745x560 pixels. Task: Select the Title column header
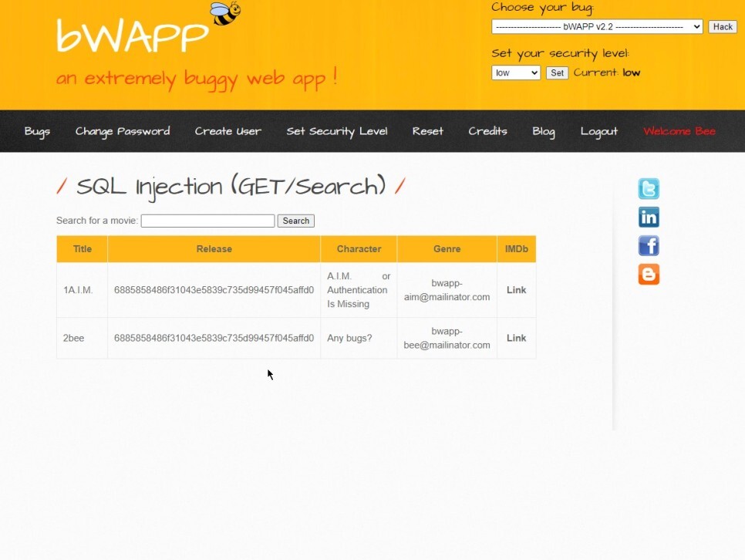pos(83,248)
